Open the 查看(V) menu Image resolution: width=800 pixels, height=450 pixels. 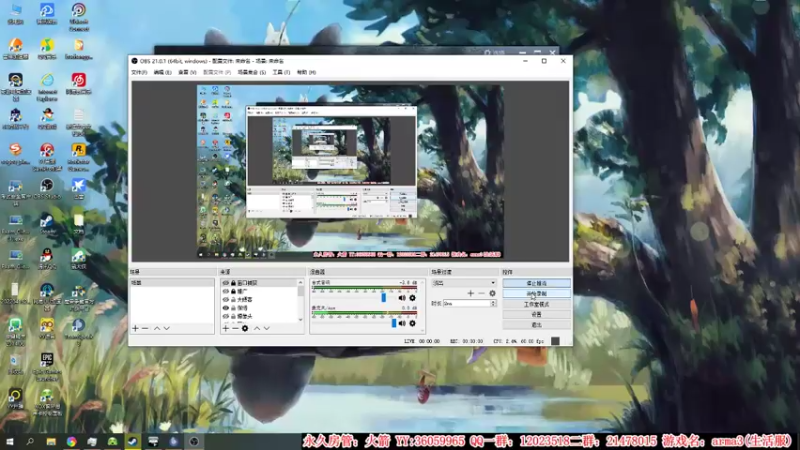click(x=187, y=72)
